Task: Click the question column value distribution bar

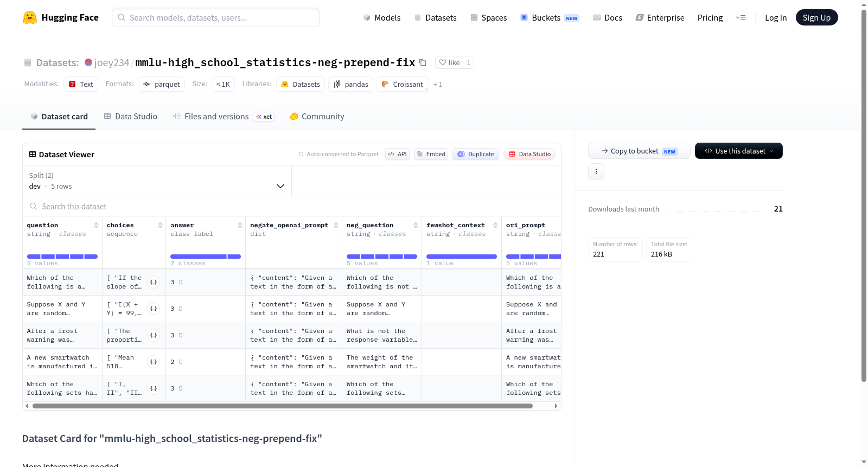Action: 62,257
